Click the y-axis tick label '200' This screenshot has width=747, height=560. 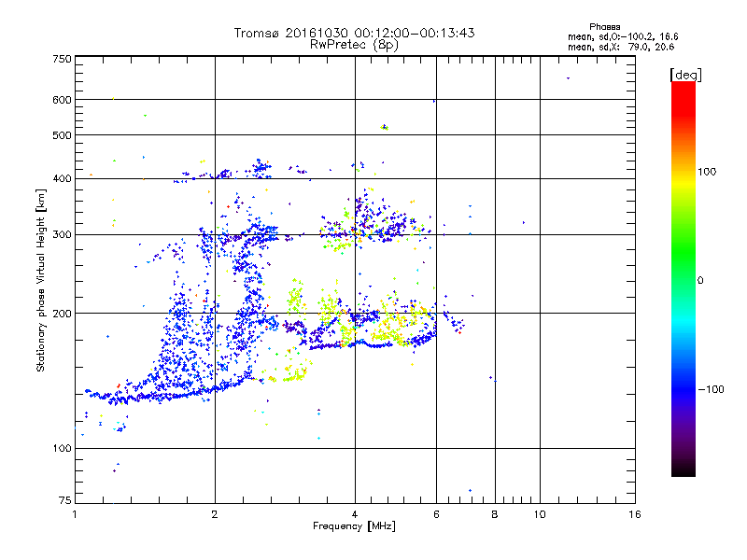tap(62, 314)
